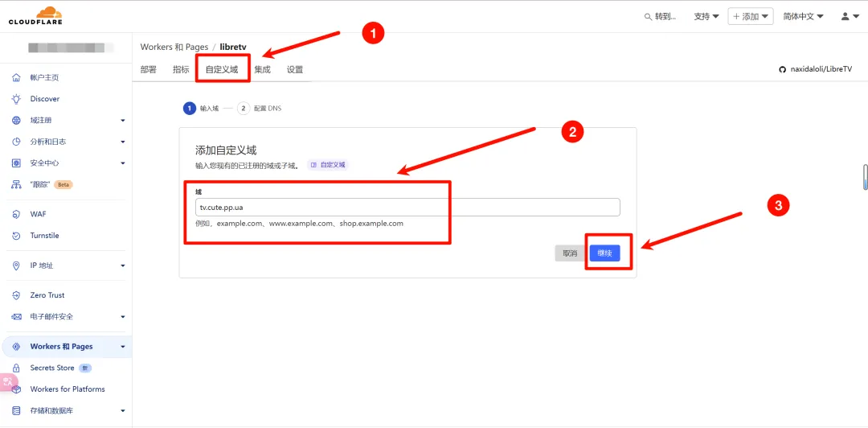Click the 取消 button
The width and height of the screenshot is (868, 428).
pyautogui.click(x=570, y=253)
